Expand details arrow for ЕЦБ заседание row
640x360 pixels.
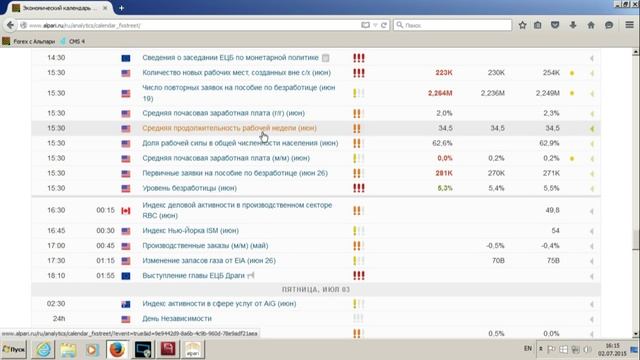(591, 58)
